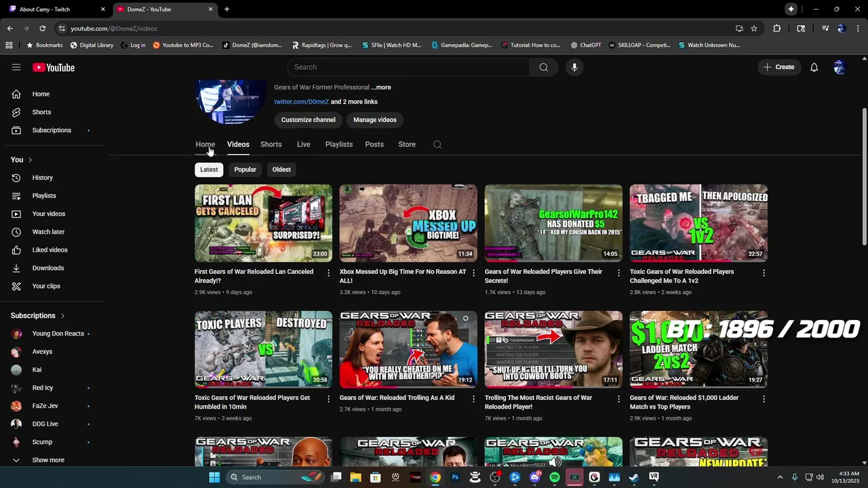This screenshot has width=868, height=488.
Task: Click the YouTube search input field
Action: [x=408, y=67]
